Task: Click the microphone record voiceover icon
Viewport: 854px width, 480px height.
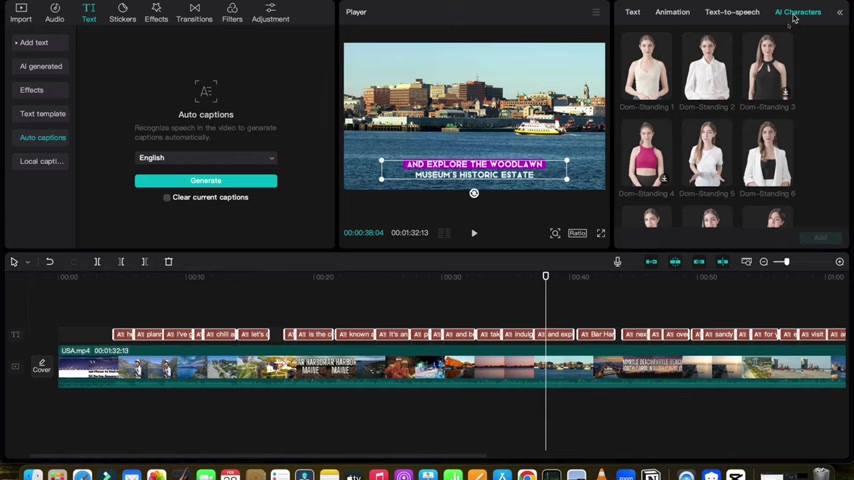Action: (617, 262)
